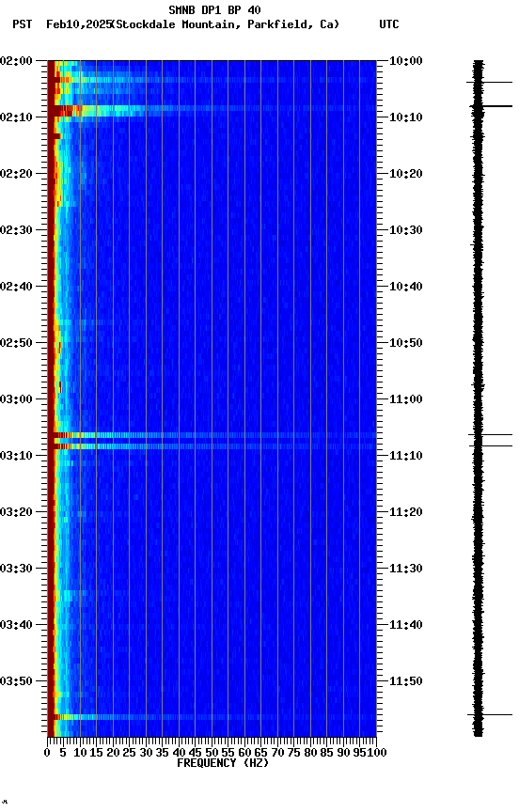Click the '80' frequency tick label
This screenshot has height=812, width=519.
(311, 753)
